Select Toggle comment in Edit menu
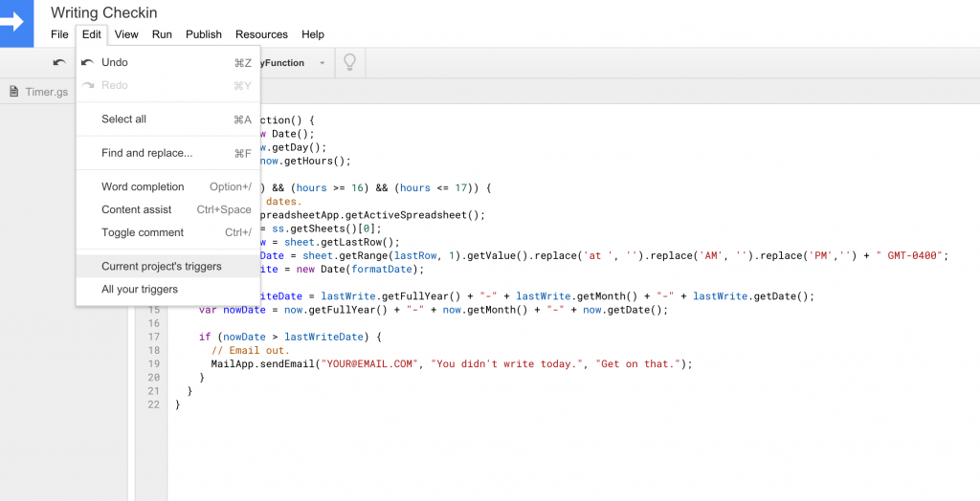The image size is (980, 501). pyautogui.click(x=143, y=232)
